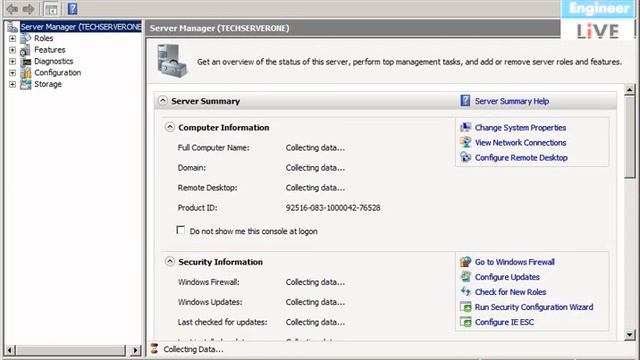Select Server Manager (TECHSERVERONE) in the tree
Viewport: 640px width, 360px height.
coord(81,27)
